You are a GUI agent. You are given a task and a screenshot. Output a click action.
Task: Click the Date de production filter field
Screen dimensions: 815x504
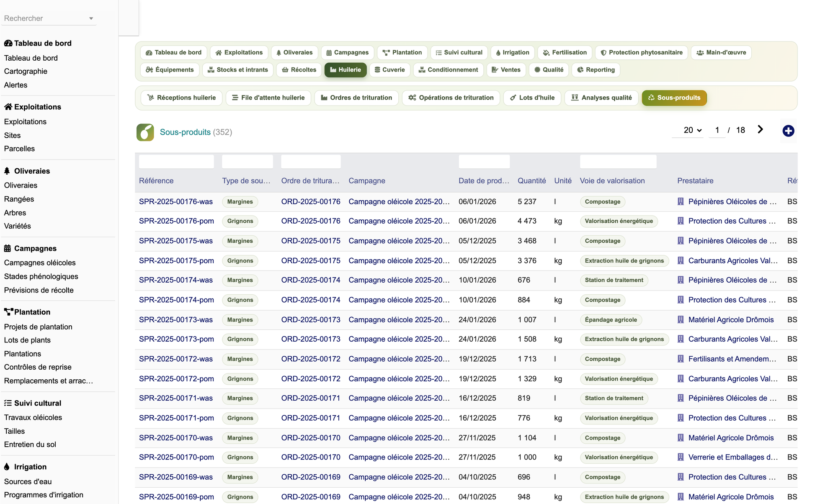(484, 162)
